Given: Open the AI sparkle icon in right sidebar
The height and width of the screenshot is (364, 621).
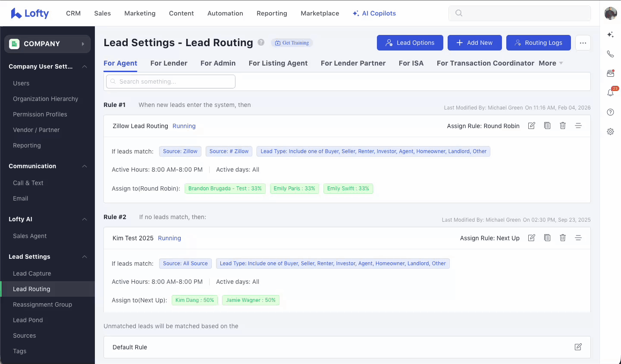Looking at the screenshot, I should [x=610, y=35].
